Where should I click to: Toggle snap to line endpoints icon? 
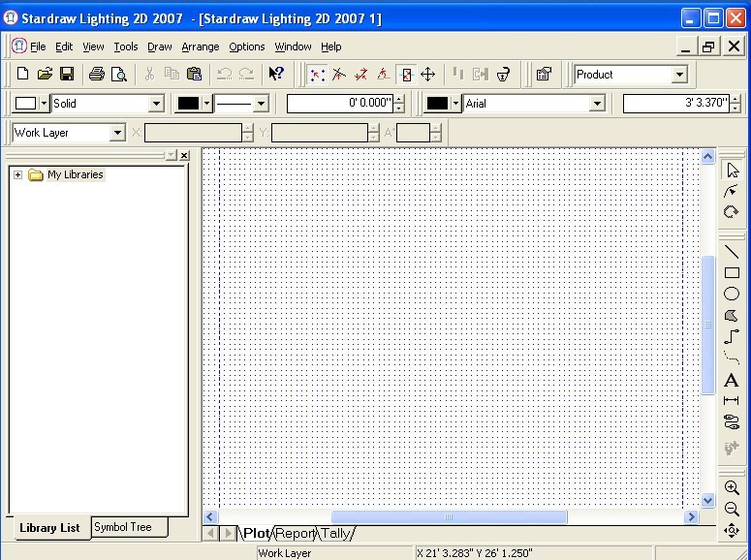point(361,75)
